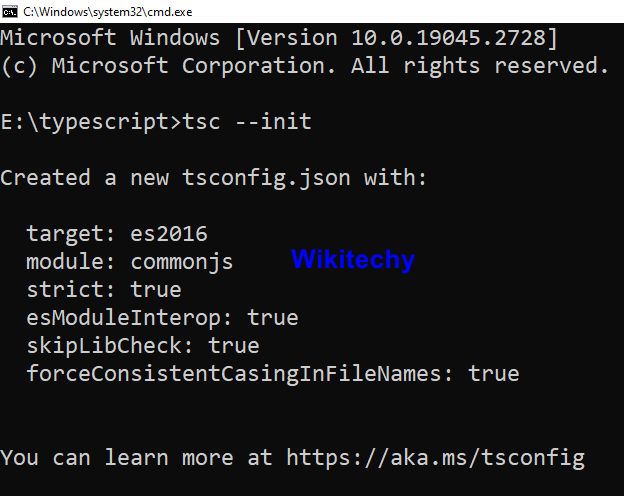Click the Microsoft Corporation copyright line
Image resolution: width=624 pixels, height=496 pixels.
point(304,67)
